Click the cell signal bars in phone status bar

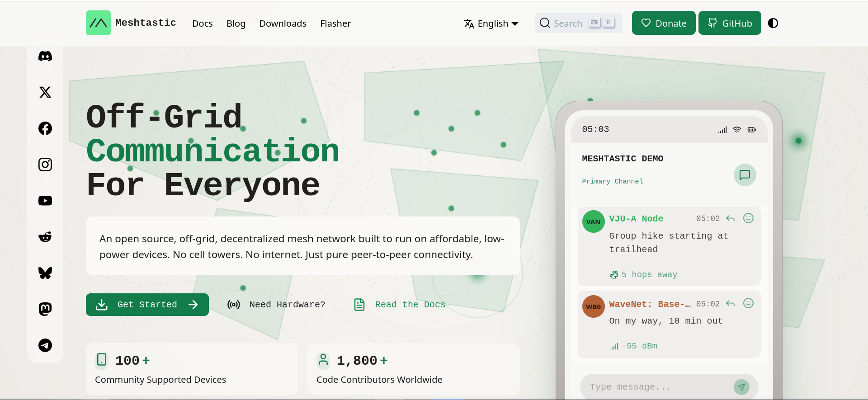[x=722, y=130]
